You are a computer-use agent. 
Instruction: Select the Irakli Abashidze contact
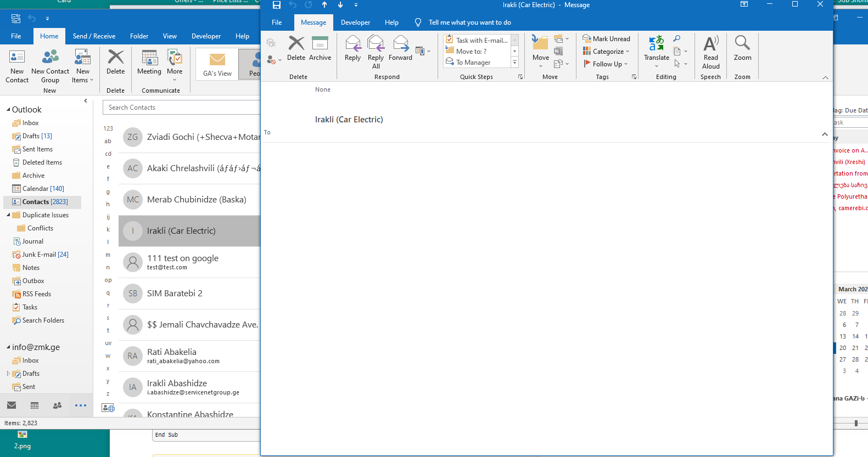tap(189, 387)
